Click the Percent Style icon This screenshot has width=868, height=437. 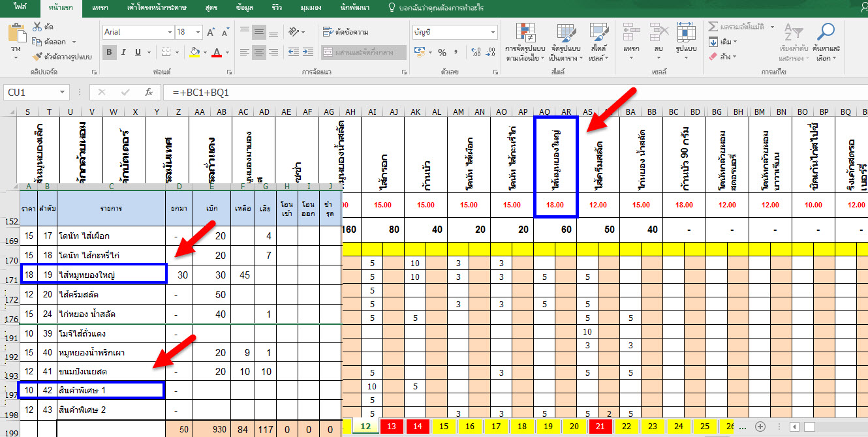pyautogui.click(x=442, y=52)
